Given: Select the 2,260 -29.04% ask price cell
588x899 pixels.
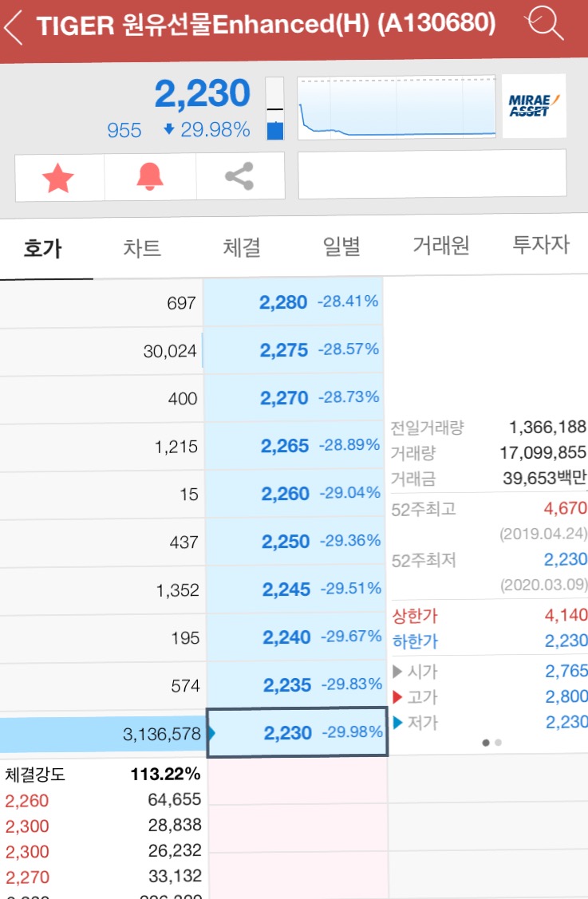Looking at the screenshot, I should 295,494.
